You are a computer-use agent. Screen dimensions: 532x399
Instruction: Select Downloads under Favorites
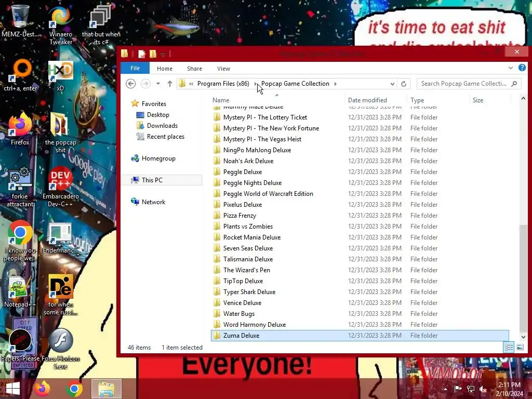click(162, 126)
